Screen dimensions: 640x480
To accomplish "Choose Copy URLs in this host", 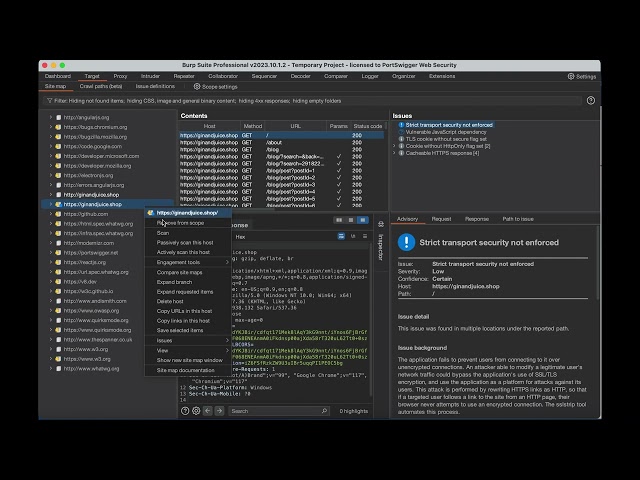I will (188, 311).
